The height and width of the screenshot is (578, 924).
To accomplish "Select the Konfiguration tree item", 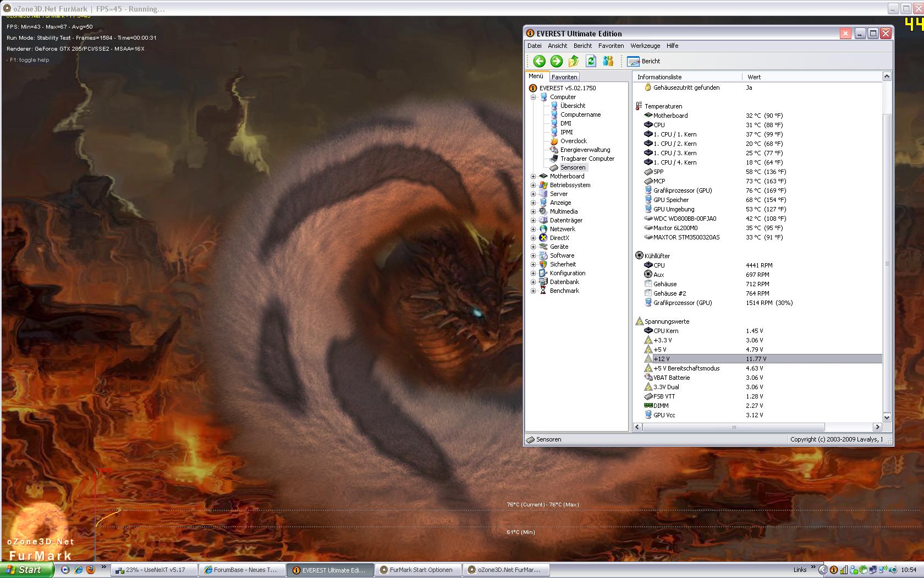I will [x=568, y=273].
